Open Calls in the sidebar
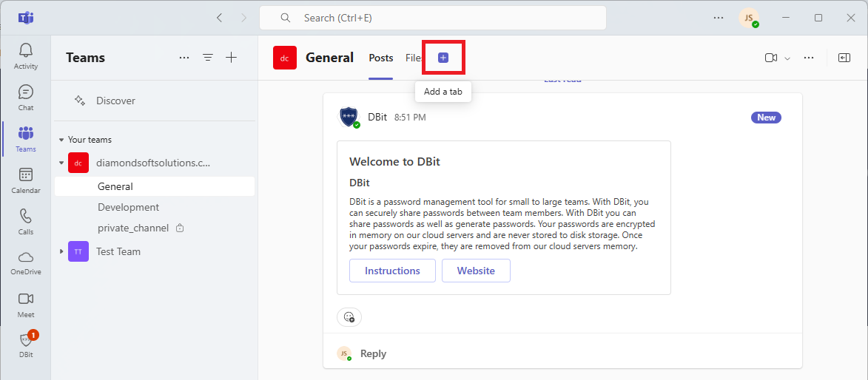The height and width of the screenshot is (380, 868). [26, 221]
